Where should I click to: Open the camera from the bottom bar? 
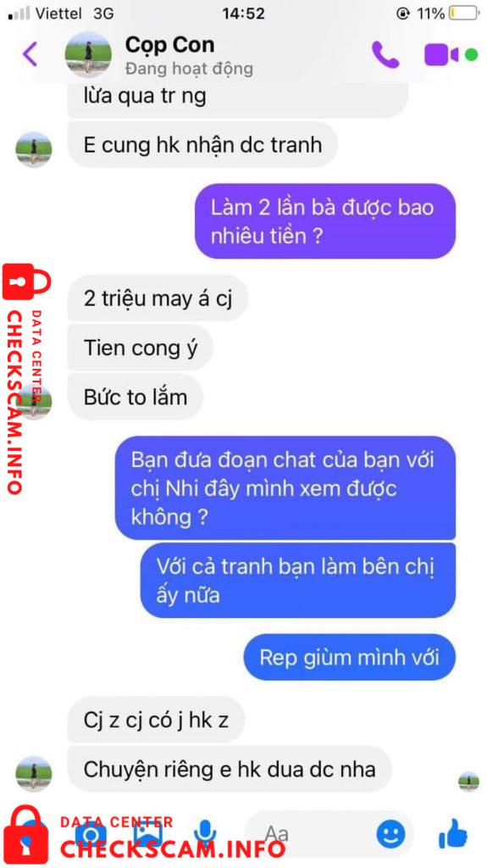(91, 835)
